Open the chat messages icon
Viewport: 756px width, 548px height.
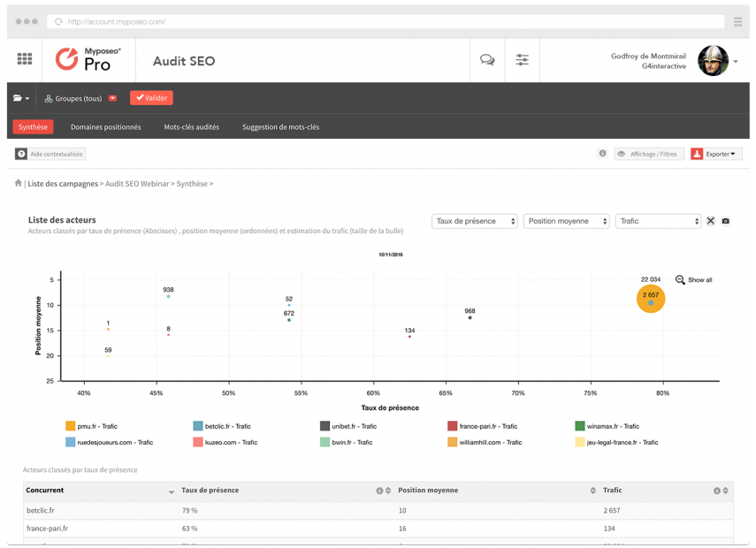point(487,60)
